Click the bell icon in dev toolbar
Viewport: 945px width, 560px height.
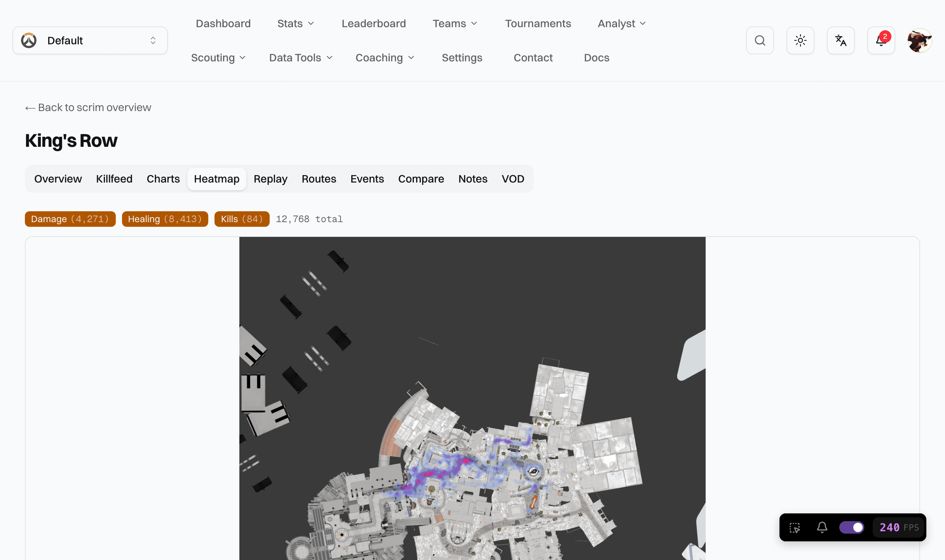tap(822, 527)
